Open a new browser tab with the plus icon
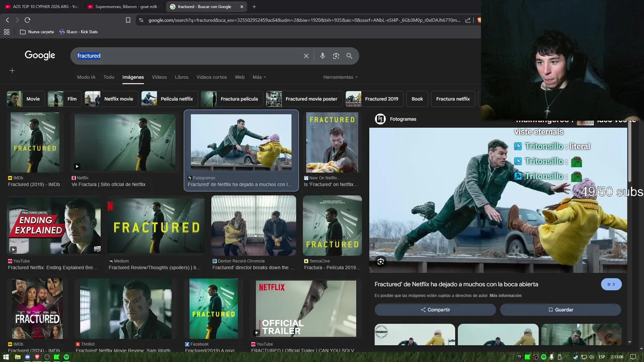644x362 pixels. pos(254,7)
